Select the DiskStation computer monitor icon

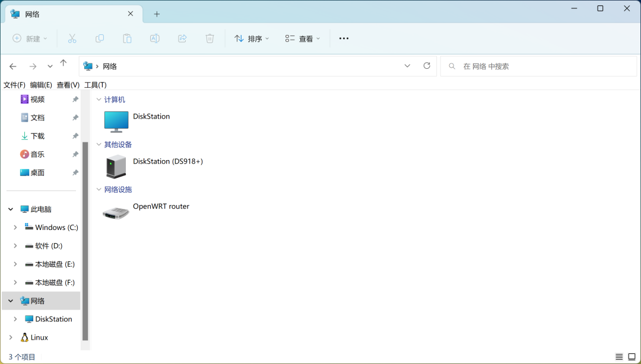pyautogui.click(x=116, y=122)
